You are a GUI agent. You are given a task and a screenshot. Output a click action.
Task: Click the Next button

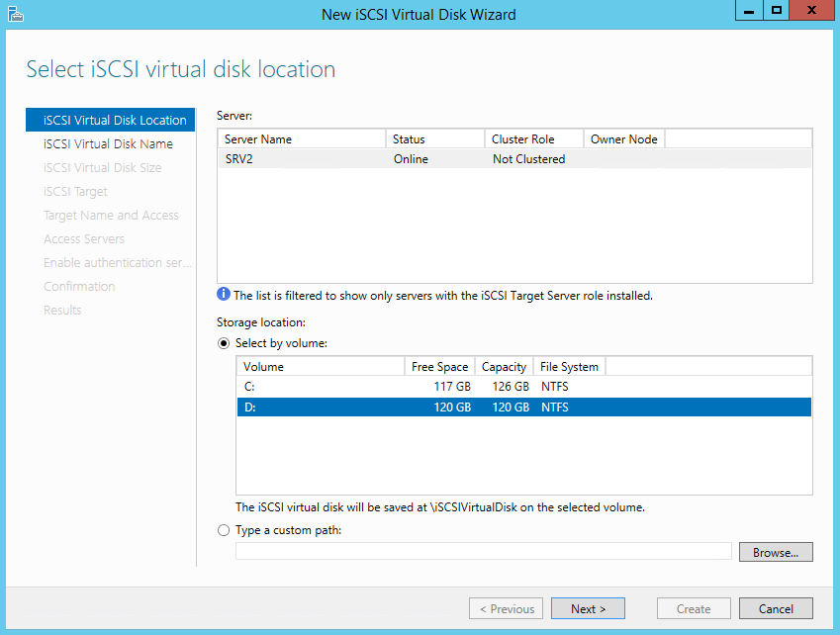pos(588,608)
